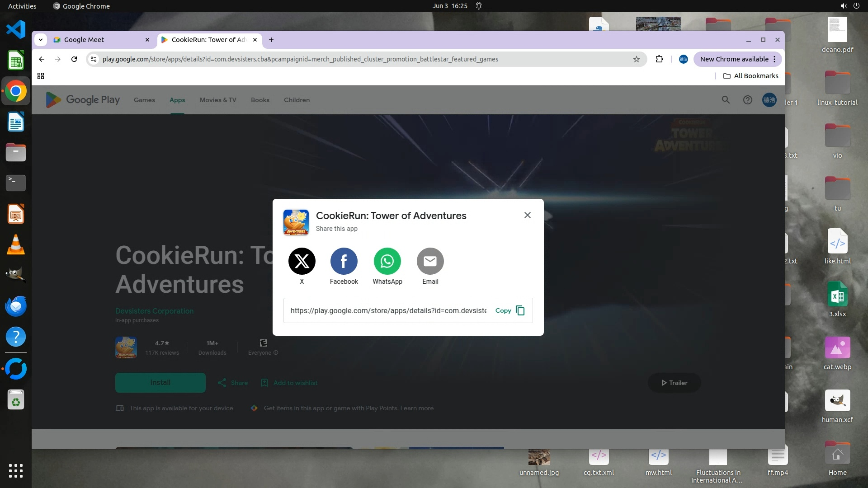The width and height of the screenshot is (868, 488).
Task: Open the apps grid shortcut in bookmarks bar
Action: [41, 76]
